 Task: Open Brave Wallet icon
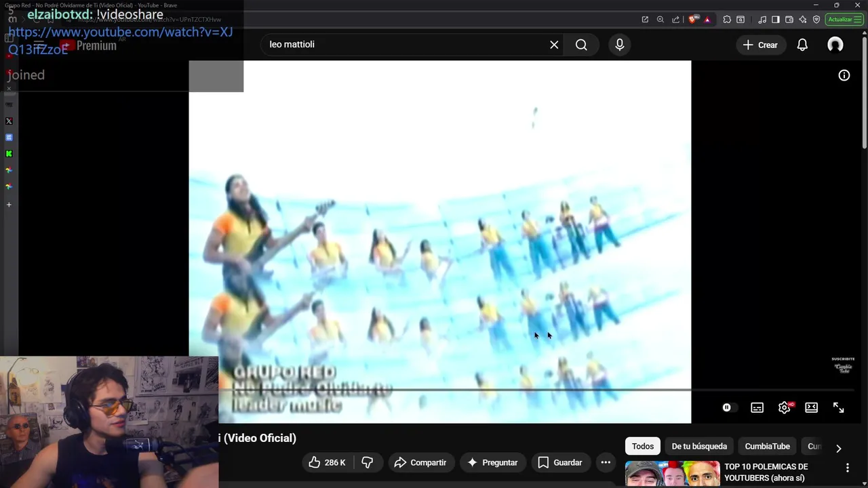(x=789, y=20)
